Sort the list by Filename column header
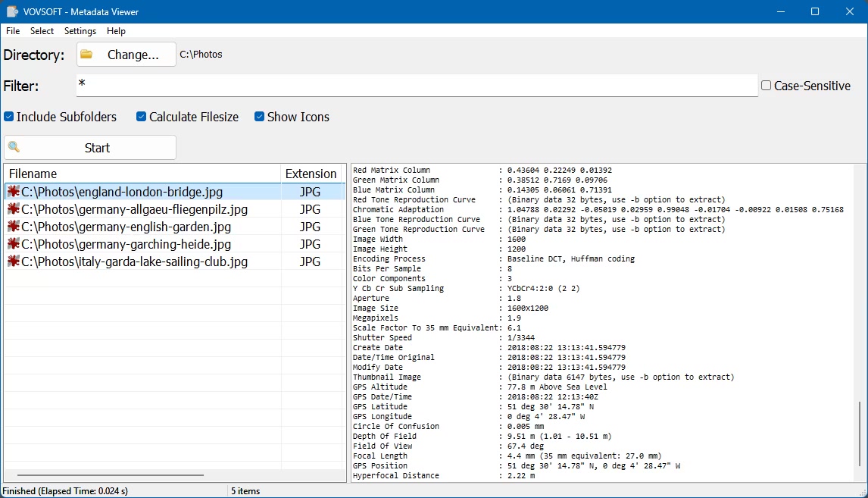The width and height of the screenshot is (868, 498). point(142,174)
